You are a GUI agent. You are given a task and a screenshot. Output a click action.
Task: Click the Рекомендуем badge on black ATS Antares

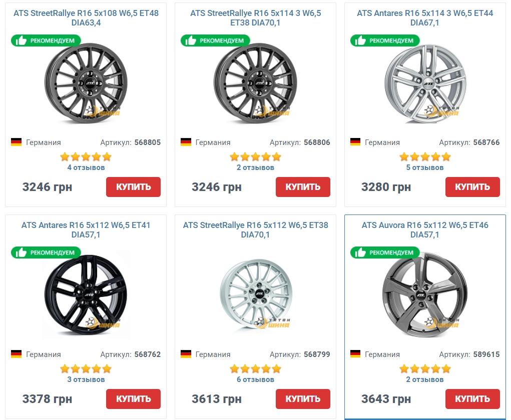coord(46,252)
